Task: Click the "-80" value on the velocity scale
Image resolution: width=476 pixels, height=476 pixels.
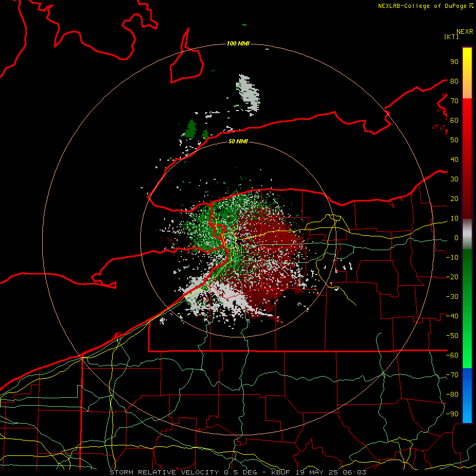Action: pos(452,395)
